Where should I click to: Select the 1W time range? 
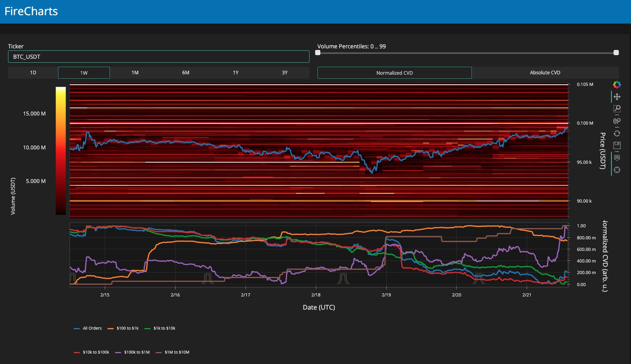point(84,73)
